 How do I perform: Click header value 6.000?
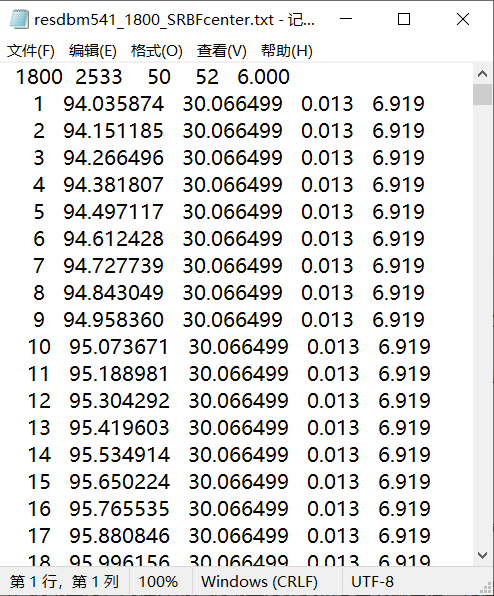(x=263, y=77)
